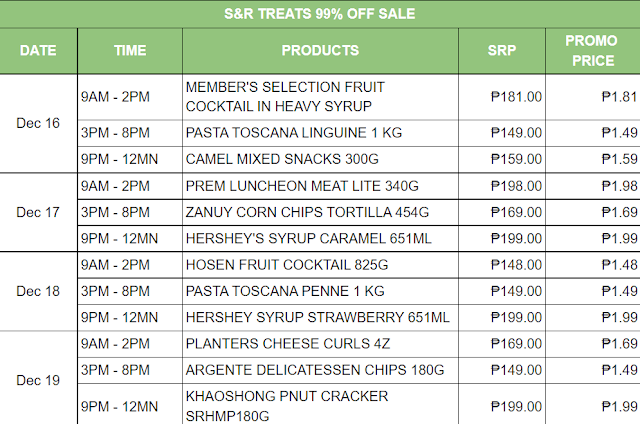Select the ₱1.81 promo price cell

[592, 97]
